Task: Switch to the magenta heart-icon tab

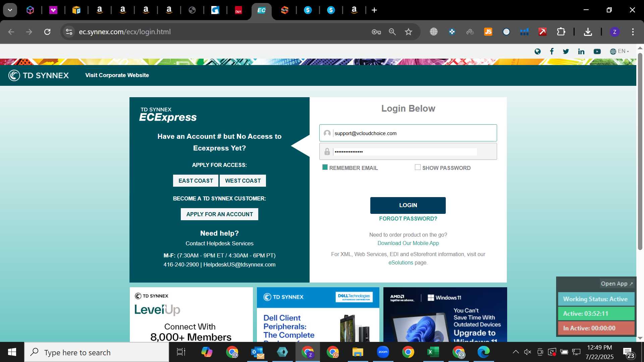Action: click(x=53, y=10)
